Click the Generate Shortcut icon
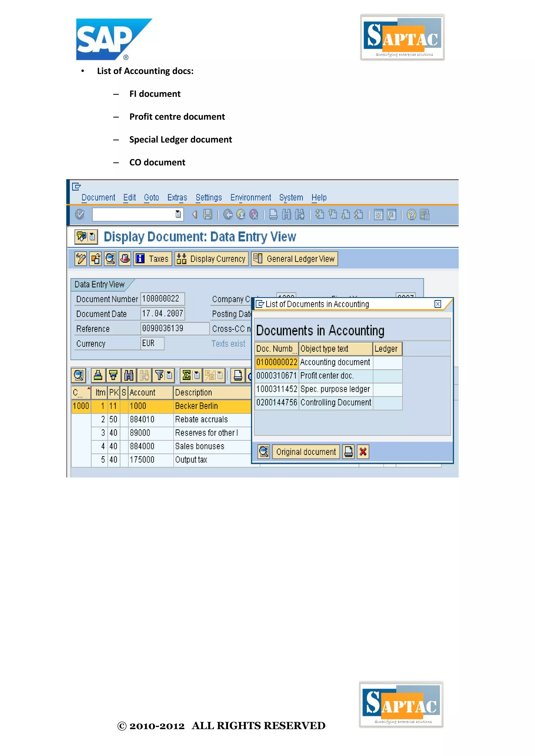Image resolution: width=535 pixels, height=756 pixels. 391,215
